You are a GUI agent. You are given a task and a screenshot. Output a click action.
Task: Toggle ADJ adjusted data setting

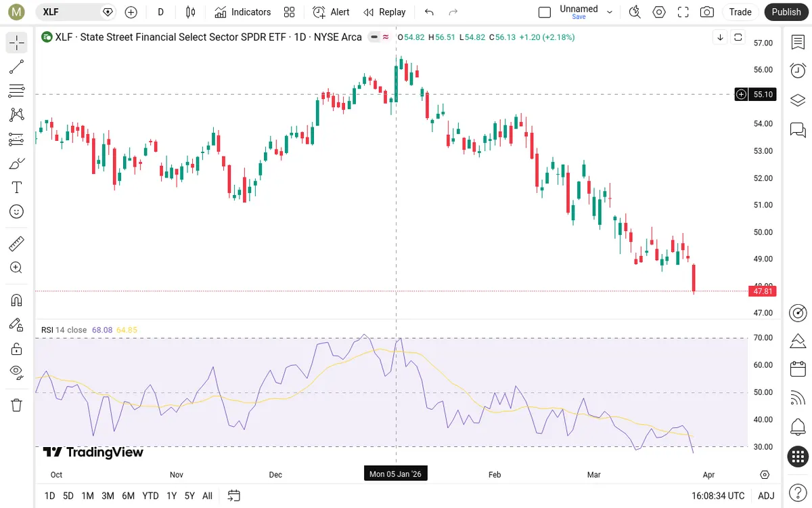click(766, 496)
